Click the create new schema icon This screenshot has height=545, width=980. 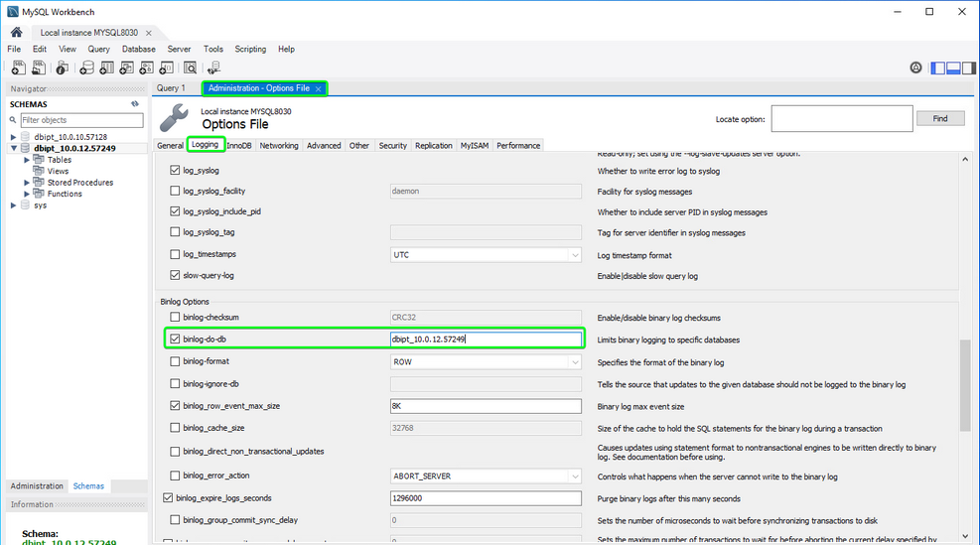click(x=86, y=68)
